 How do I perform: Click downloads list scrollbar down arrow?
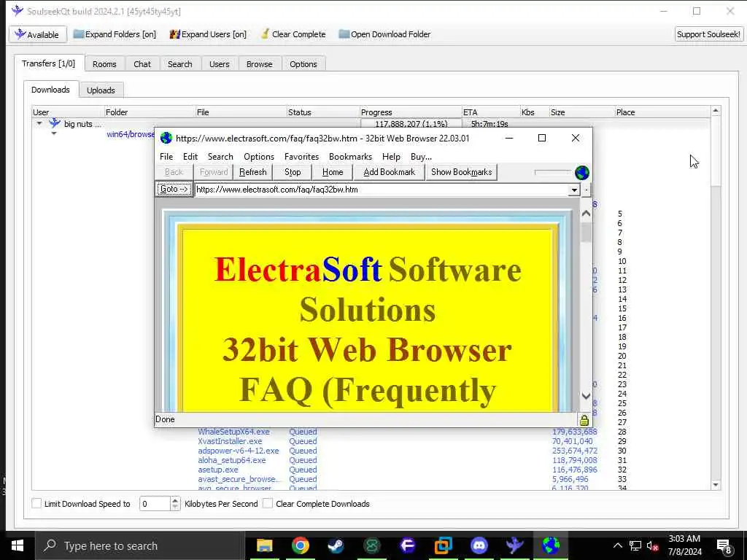716,485
